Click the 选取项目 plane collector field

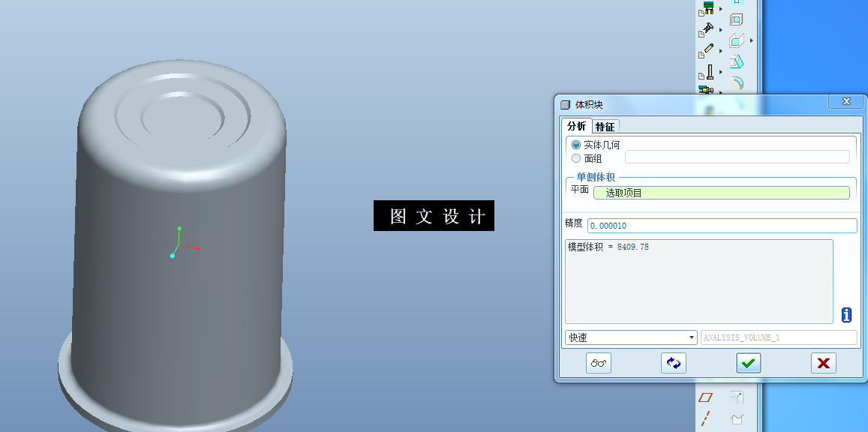click(721, 193)
